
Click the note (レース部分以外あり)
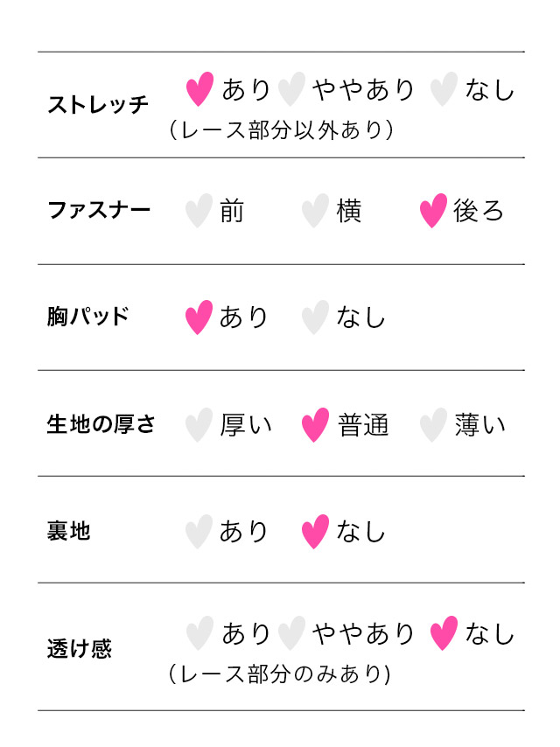(x=281, y=129)
